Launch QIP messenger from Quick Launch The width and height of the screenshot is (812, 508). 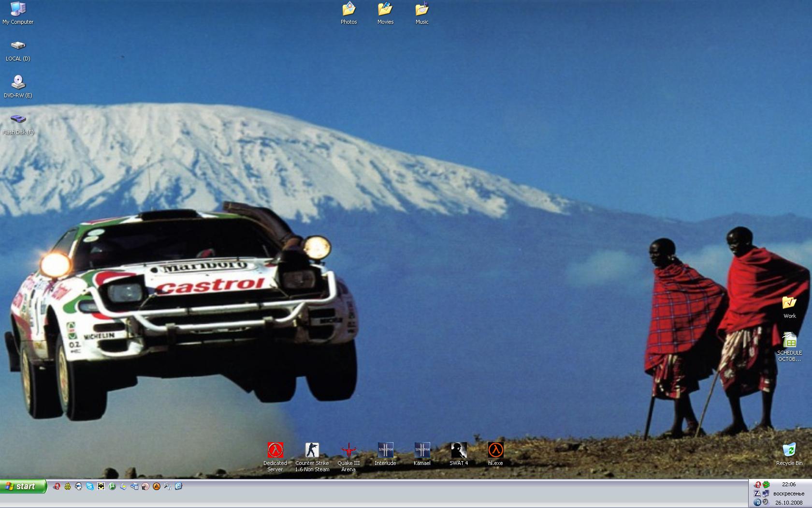tap(68, 486)
